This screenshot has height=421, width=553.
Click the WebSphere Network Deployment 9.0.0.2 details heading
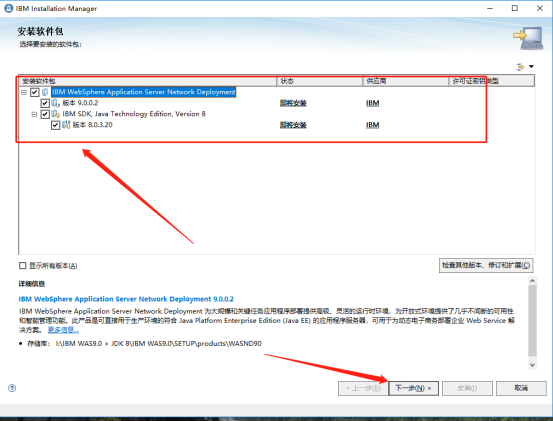(126, 299)
